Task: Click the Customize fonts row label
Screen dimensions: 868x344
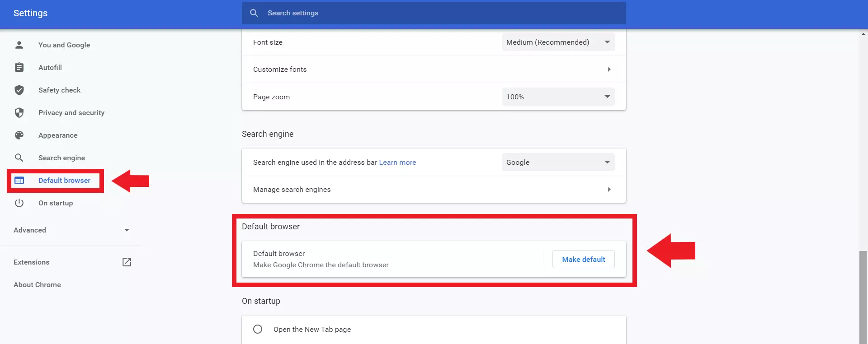Action: 280,69
